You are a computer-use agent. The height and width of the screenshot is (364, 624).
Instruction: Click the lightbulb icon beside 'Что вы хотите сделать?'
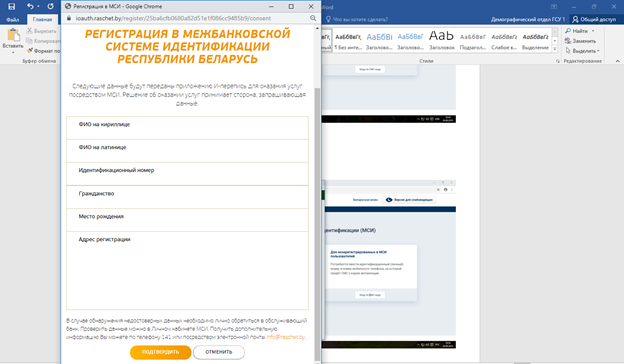pyautogui.click(x=328, y=19)
